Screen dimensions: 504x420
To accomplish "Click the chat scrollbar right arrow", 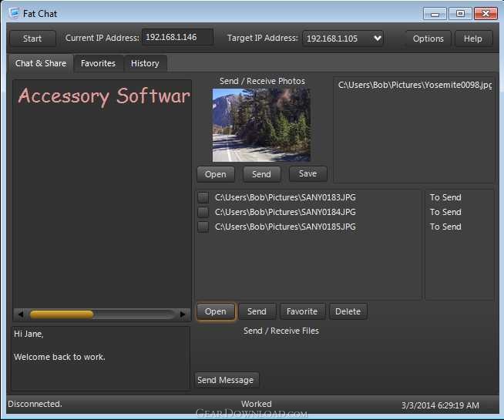I will (x=183, y=314).
